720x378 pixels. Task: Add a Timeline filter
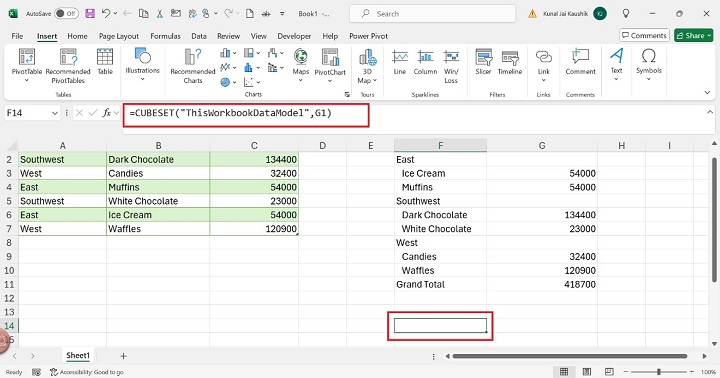(510, 62)
